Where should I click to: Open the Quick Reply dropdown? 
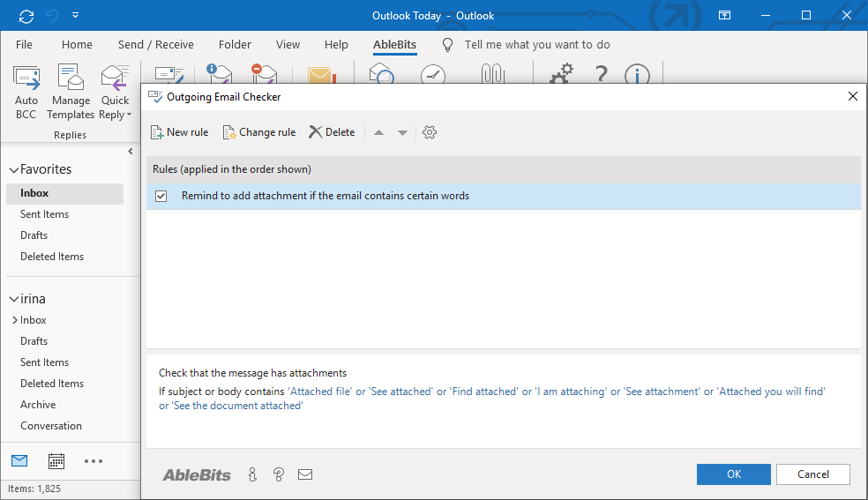pos(116,92)
